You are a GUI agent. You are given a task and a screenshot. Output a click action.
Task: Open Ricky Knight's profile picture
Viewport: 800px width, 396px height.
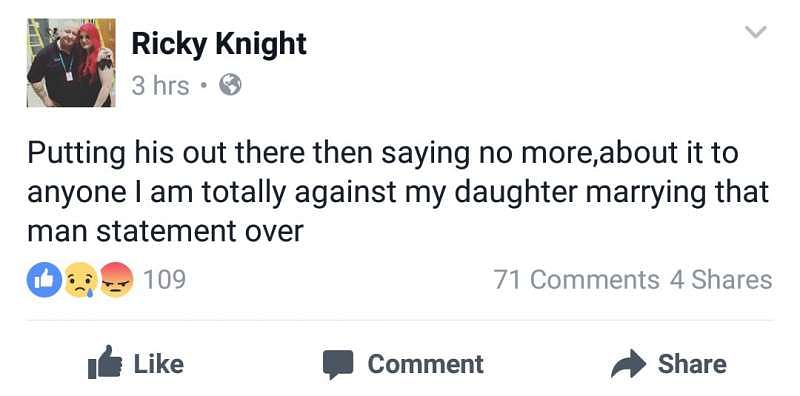71,63
